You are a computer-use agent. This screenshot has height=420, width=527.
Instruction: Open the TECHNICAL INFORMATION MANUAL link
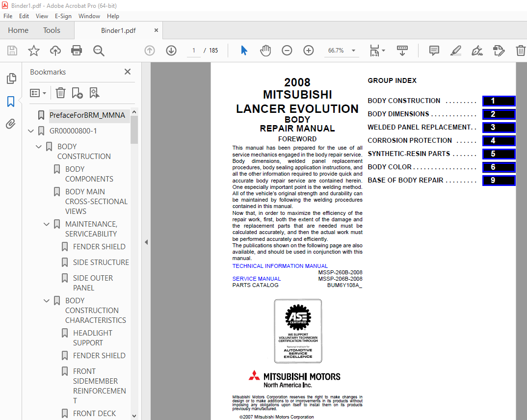coord(280,266)
